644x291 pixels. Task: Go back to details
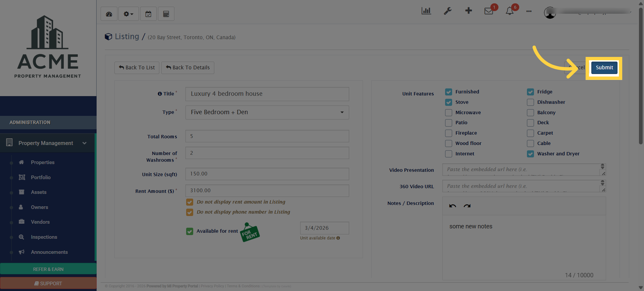188,68
